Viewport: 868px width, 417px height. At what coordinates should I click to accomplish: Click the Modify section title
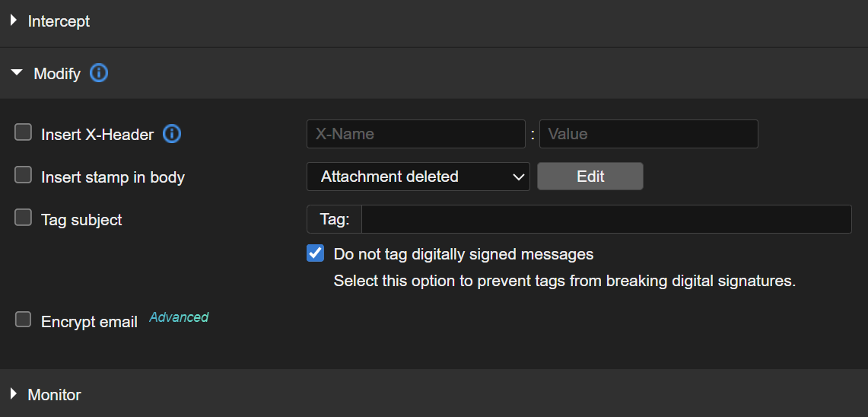57,74
